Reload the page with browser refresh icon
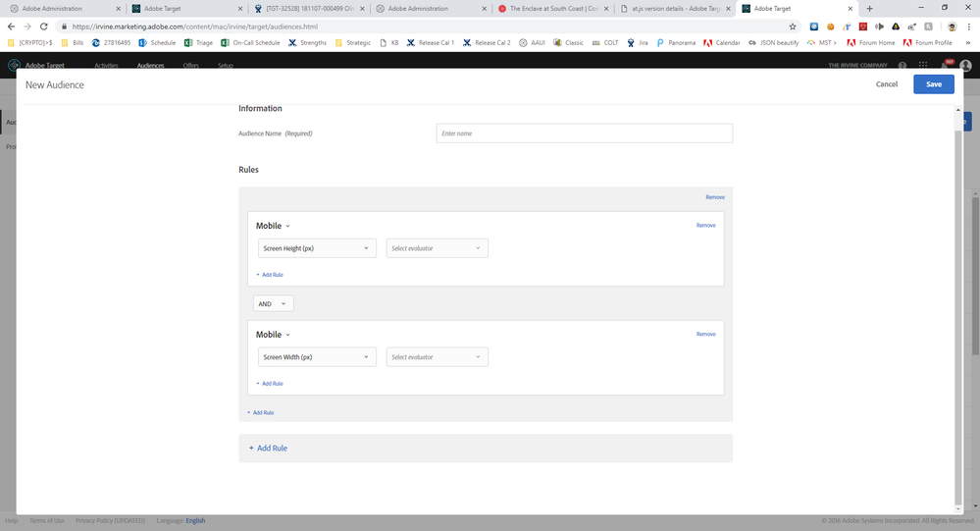The image size is (980, 531). (44, 27)
